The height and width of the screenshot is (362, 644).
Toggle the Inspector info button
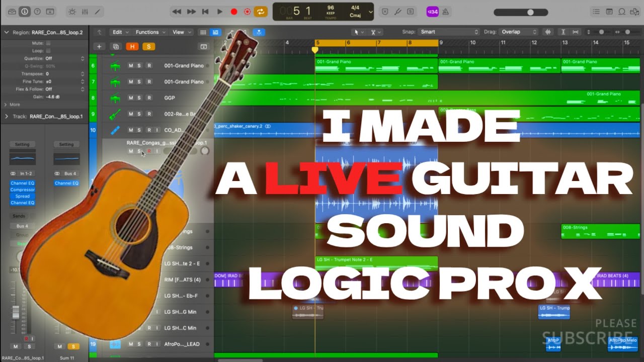pos(24,11)
